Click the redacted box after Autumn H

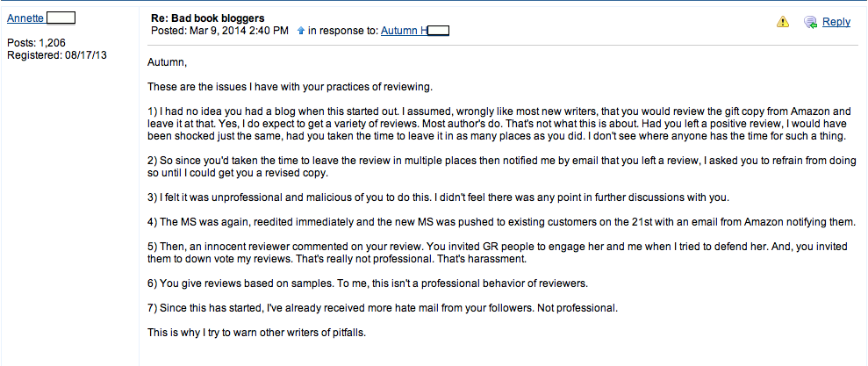coord(439,31)
